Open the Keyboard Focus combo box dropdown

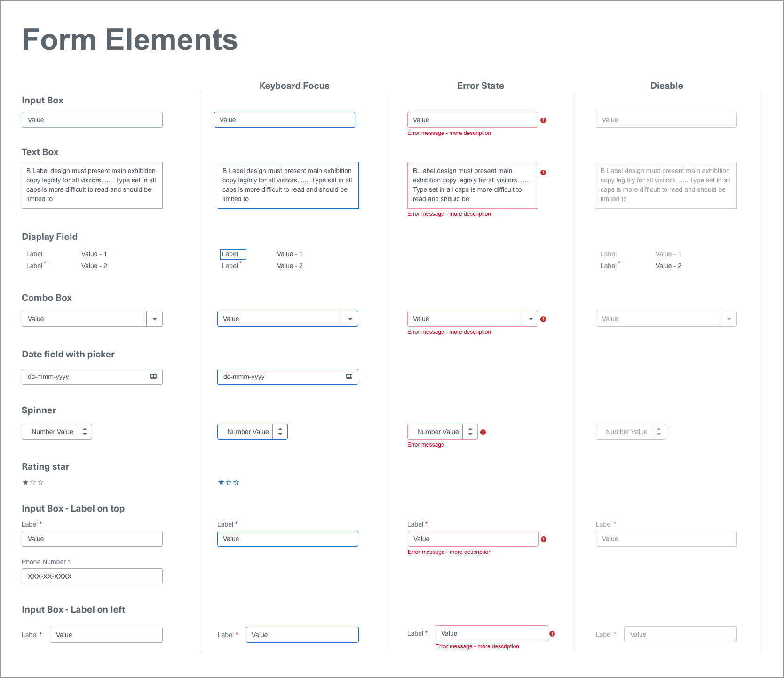350,319
